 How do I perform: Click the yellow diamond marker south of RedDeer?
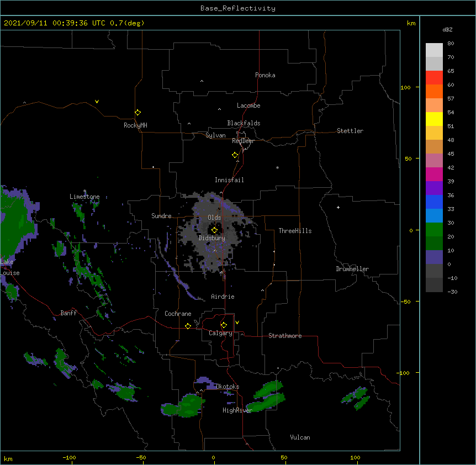[235, 155]
